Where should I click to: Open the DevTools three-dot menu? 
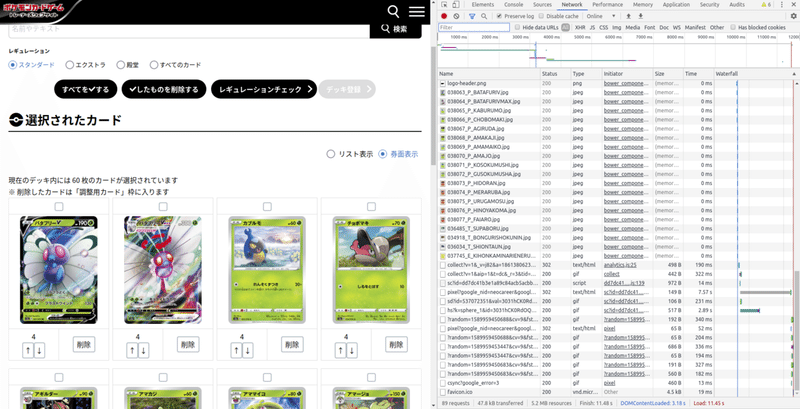click(781, 5)
